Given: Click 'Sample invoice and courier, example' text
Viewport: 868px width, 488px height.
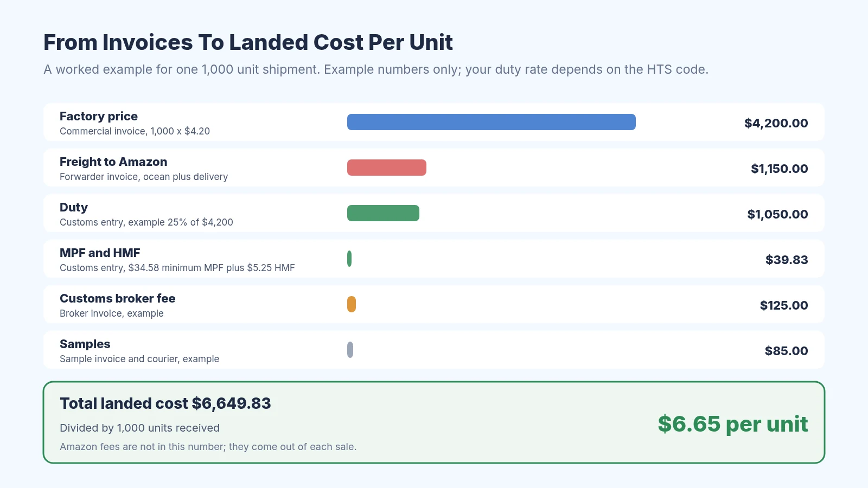Looking at the screenshot, I should [139, 359].
